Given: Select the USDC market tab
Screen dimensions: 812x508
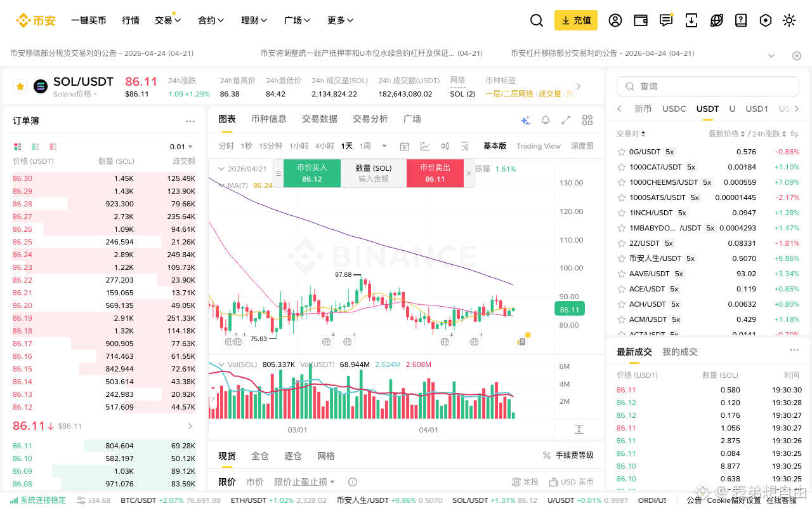Looking at the screenshot, I should pyautogui.click(x=674, y=109).
